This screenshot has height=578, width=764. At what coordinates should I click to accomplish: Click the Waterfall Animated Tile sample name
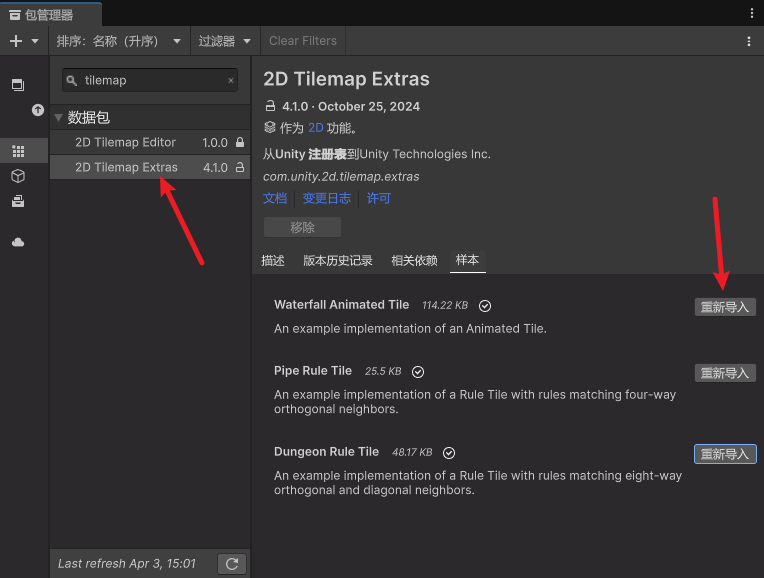coord(342,305)
